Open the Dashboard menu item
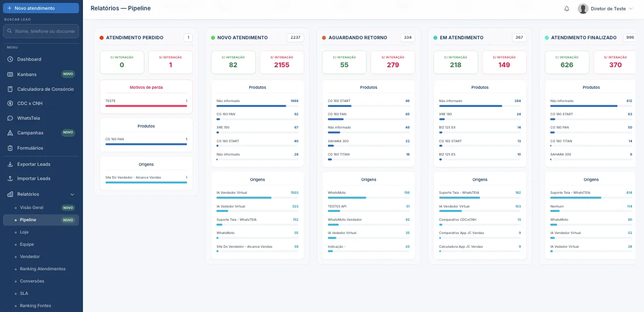Screen dimensions: 644x312 pos(41,59)
